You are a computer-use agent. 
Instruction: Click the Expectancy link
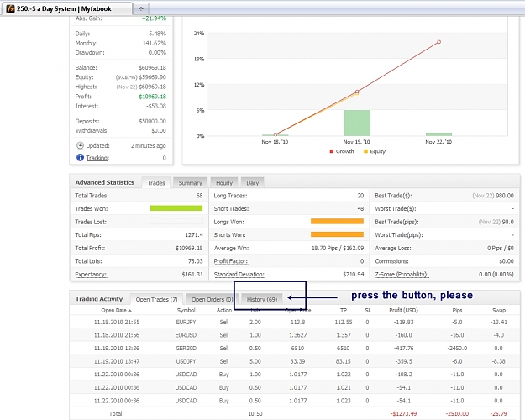pos(91,275)
